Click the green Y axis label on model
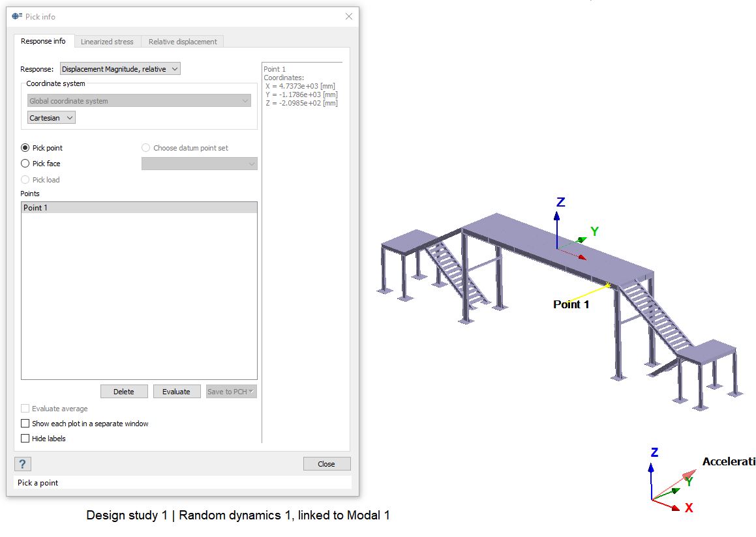 tap(594, 231)
